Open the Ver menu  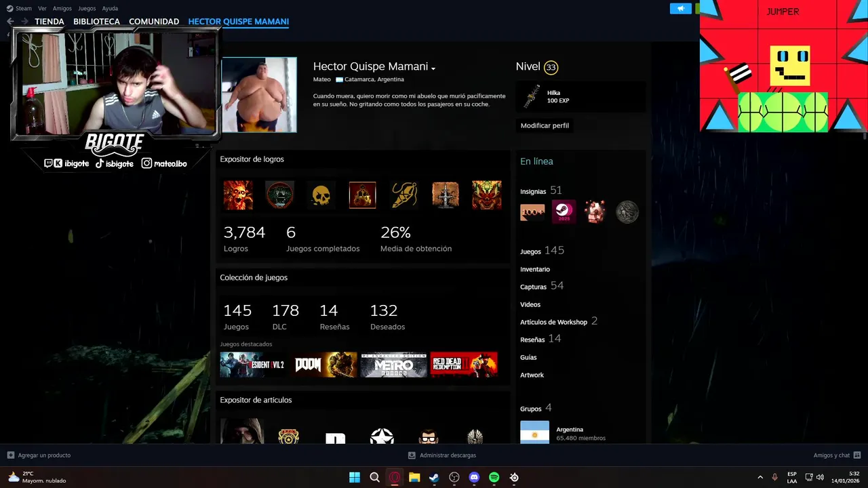(42, 8)
